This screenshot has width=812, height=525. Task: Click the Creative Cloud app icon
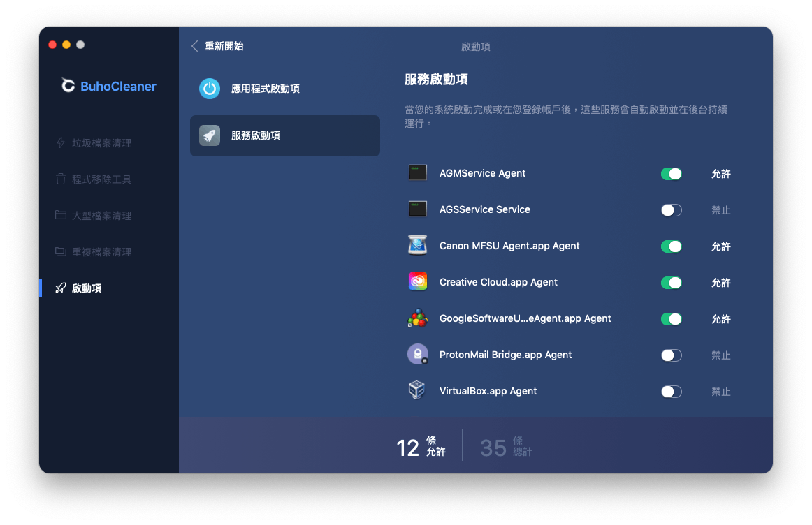click(417, 282)
